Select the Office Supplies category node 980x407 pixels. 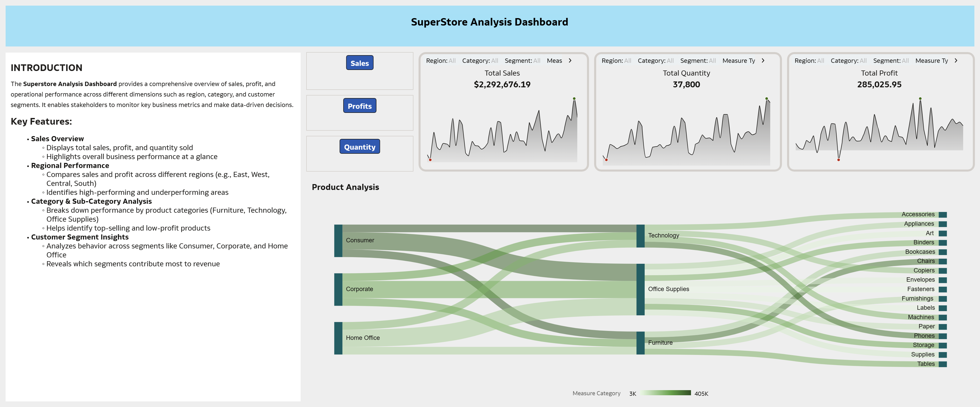click(x=640, y=289)
